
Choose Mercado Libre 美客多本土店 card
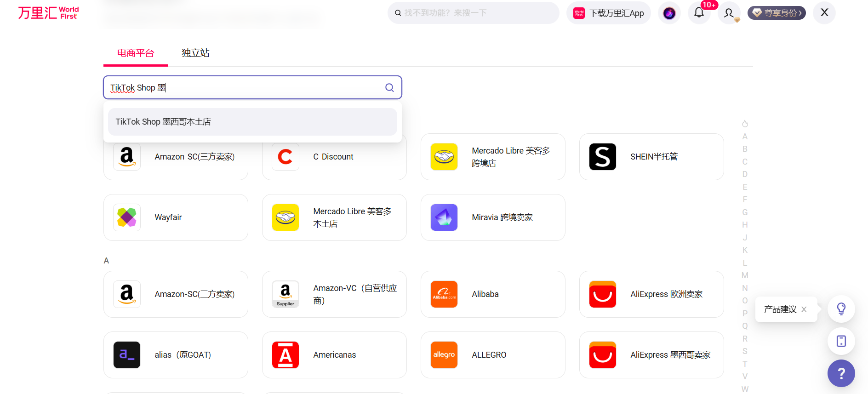334,217
